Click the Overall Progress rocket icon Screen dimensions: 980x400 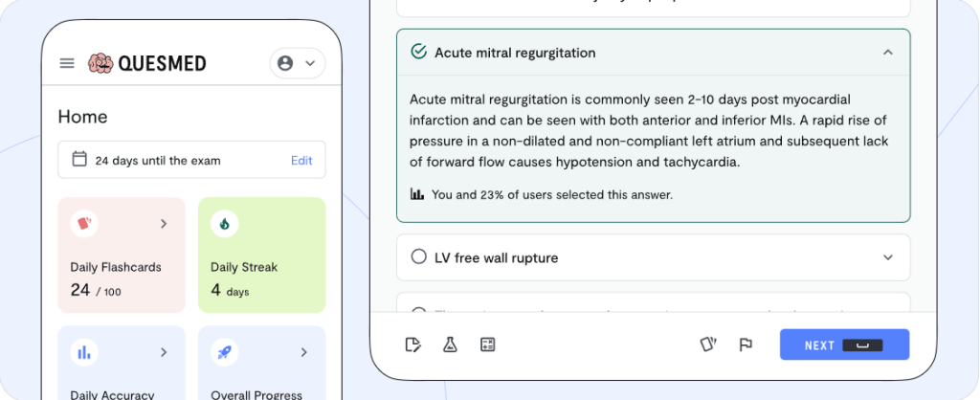224,352
